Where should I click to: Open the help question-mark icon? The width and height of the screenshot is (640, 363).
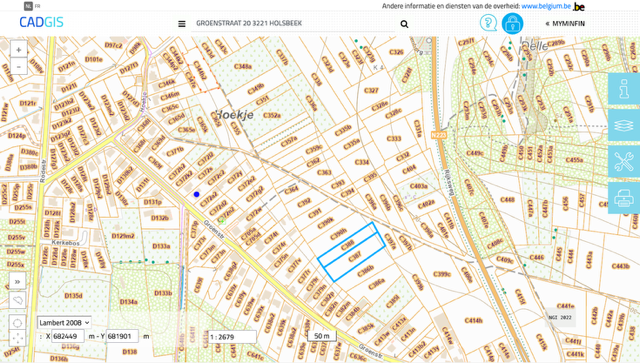pos(488,23)
